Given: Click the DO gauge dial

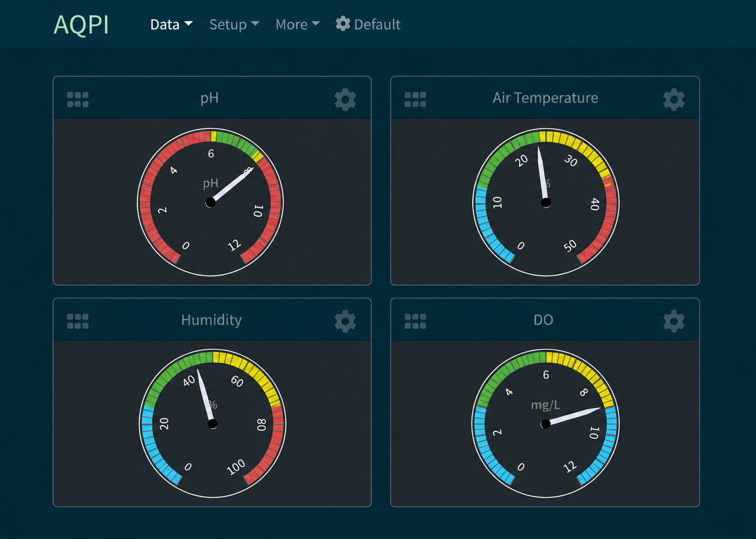Looking at the screenshot, I should (545, 423).
